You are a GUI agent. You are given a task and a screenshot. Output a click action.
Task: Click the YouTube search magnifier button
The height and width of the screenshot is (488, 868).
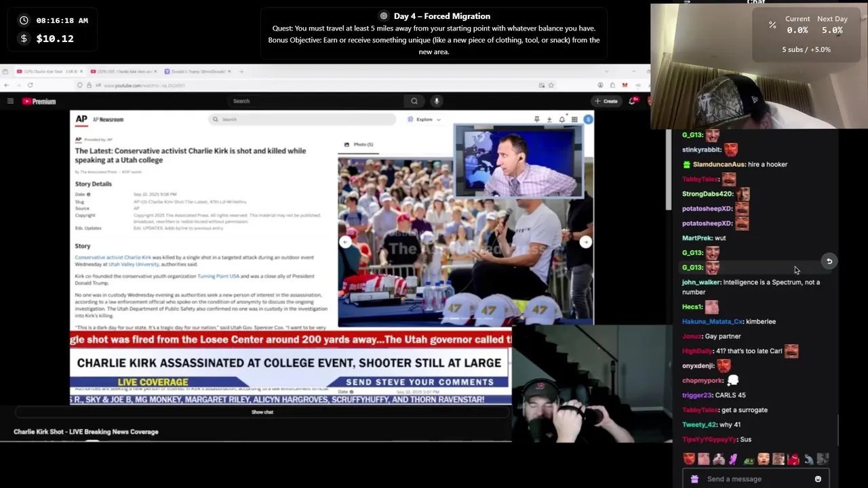click(414, 101)
